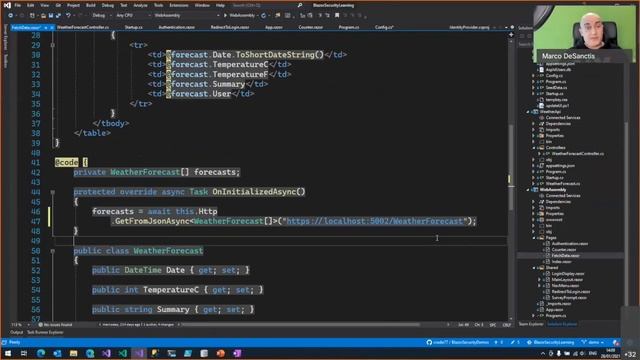Open the localhost:5002/WeatherForecast URL in code

click(374, 221)
